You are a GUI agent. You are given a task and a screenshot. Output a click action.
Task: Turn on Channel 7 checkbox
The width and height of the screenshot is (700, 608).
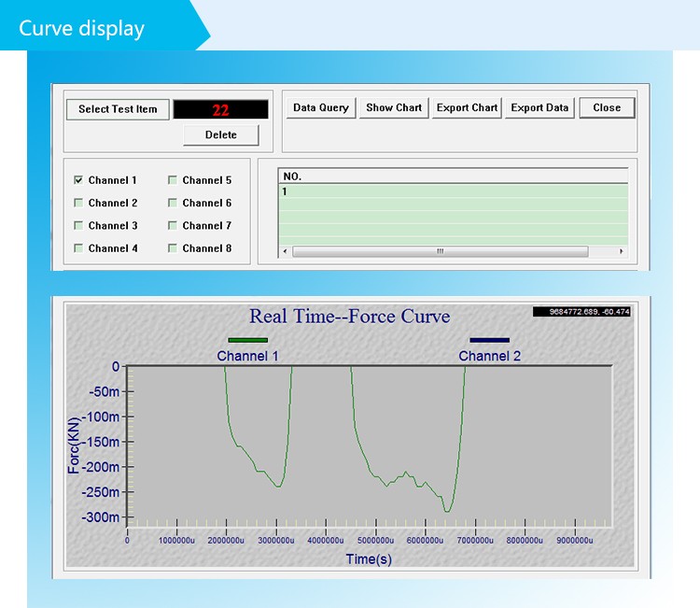(173, 226)
